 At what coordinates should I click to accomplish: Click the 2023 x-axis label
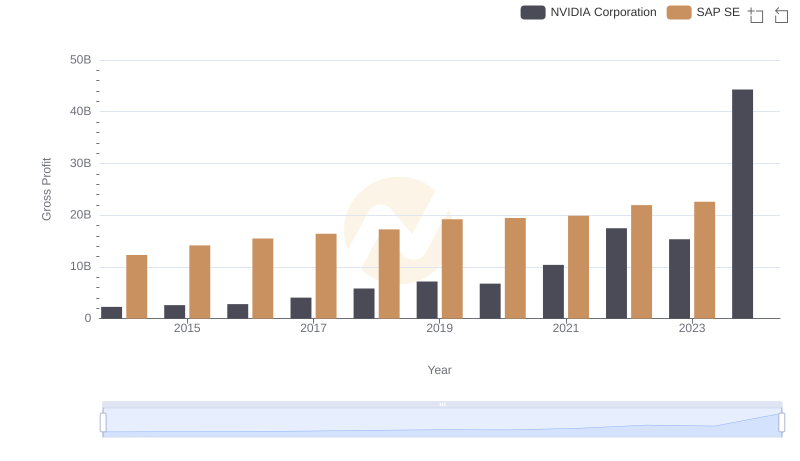[691, 328]
